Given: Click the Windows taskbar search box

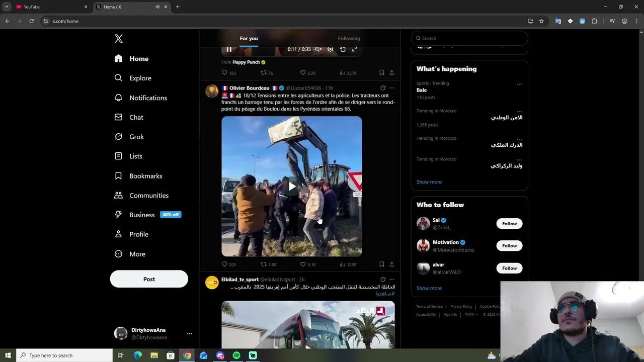Looking at the screenshot, I should [64, 355].
